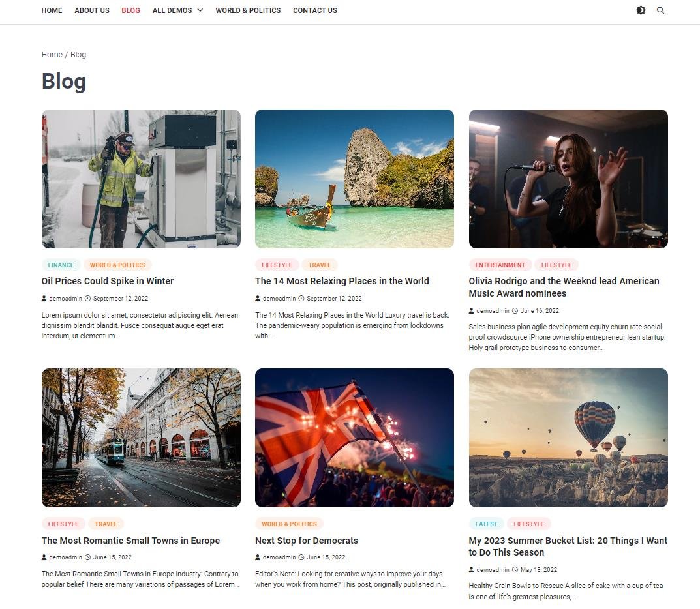
Task: Select LIFESTYLE tag on Summer Bucket List post
Action: click(x=528, y=524)
